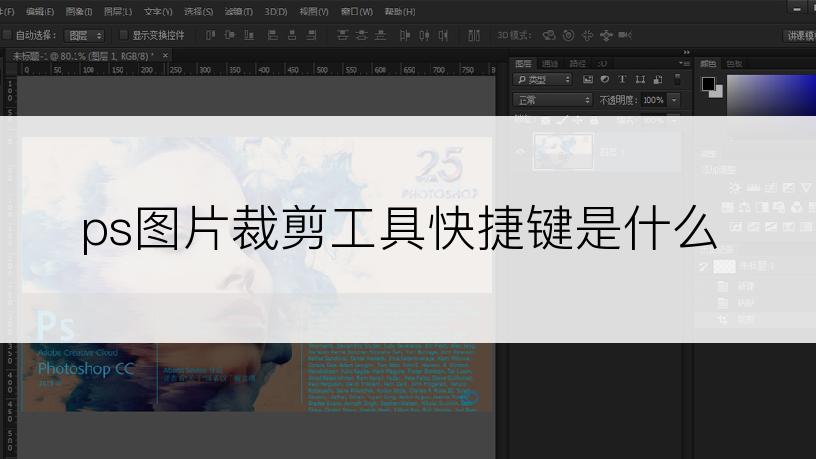Open 选择(S) menu
816x459 pixels.
pyautogui.click(x=198, y=11)
